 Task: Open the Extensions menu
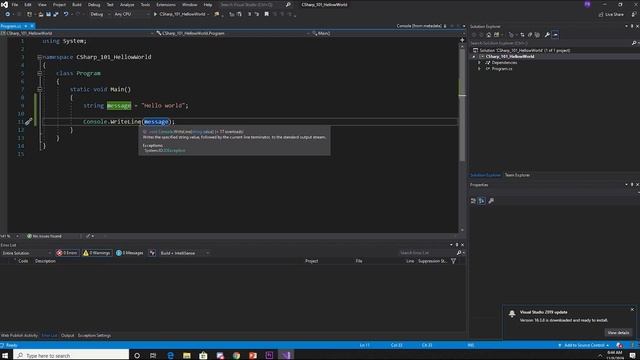coord(166,4)
